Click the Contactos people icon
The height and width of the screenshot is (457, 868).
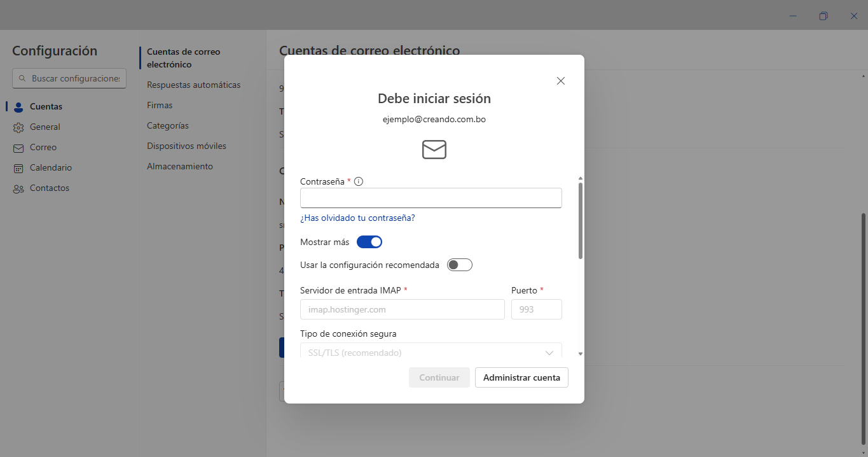click(x=18, y=188)
